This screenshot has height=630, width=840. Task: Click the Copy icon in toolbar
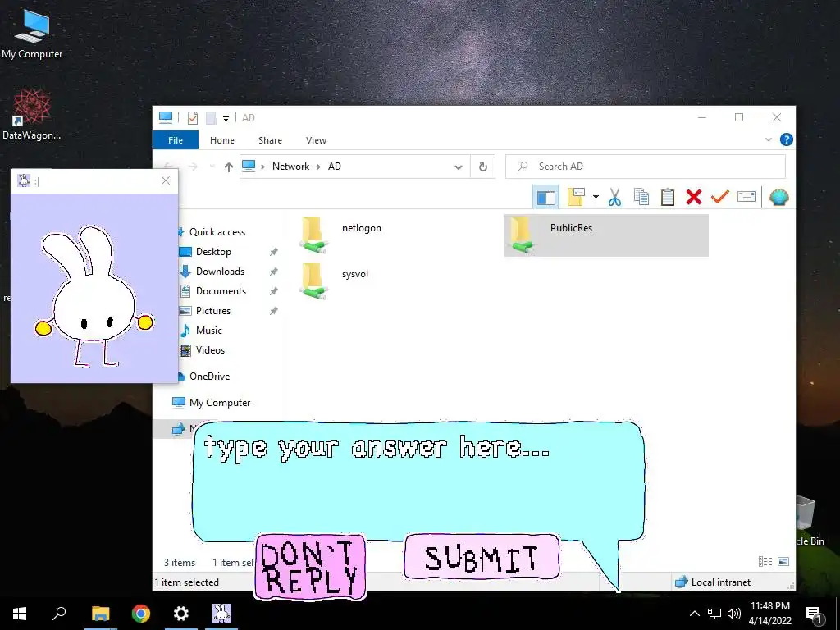click(x=641, y=197)
